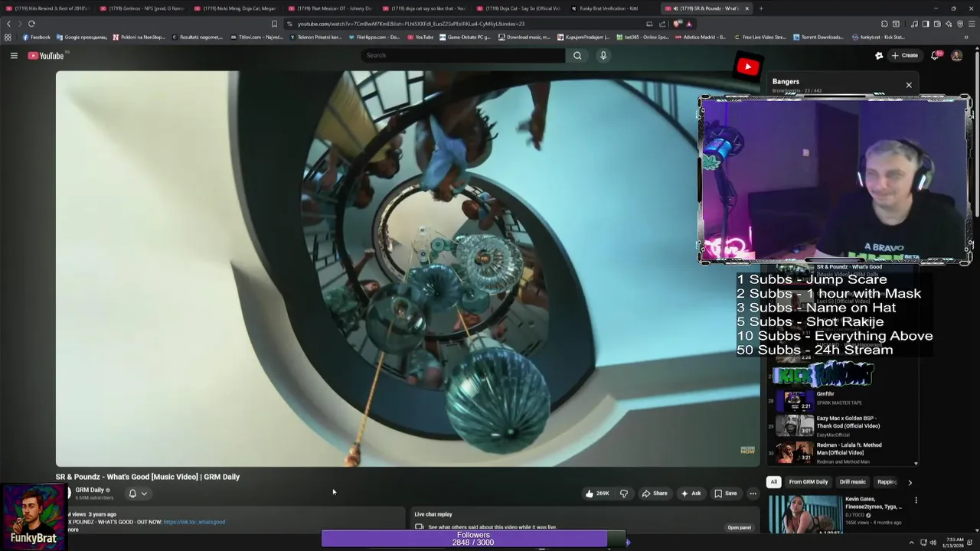The image size is (980, 551).
Task: Open the account avatar menu
Action: pos(956,55)
